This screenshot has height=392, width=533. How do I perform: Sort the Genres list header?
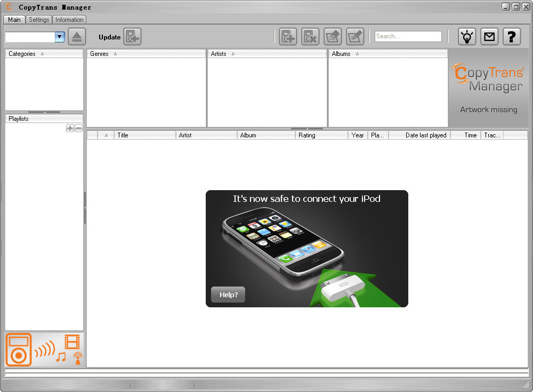[146, 54]
